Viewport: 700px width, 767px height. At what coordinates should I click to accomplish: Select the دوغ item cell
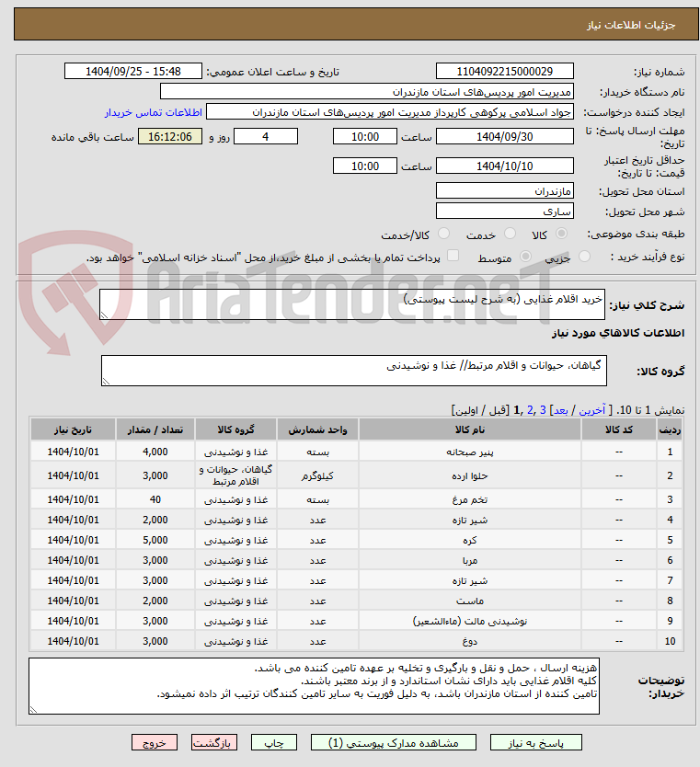(x=470, y=641)
